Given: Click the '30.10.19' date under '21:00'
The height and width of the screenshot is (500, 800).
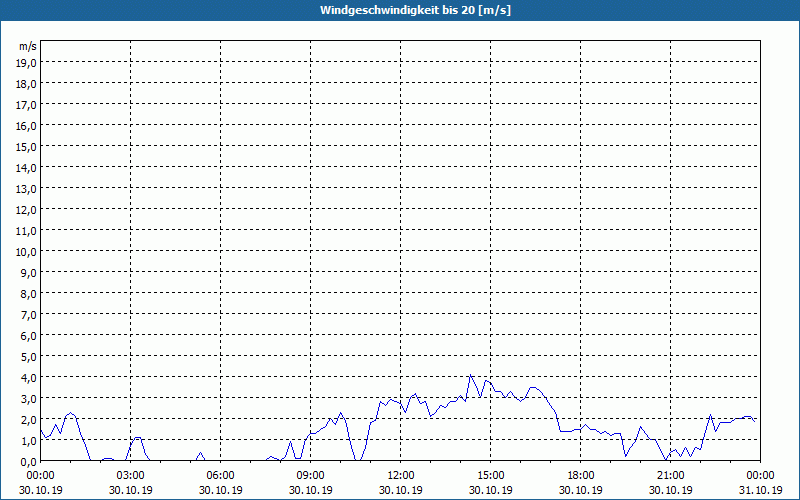Looking at the screenshot, I should point(670,490).
